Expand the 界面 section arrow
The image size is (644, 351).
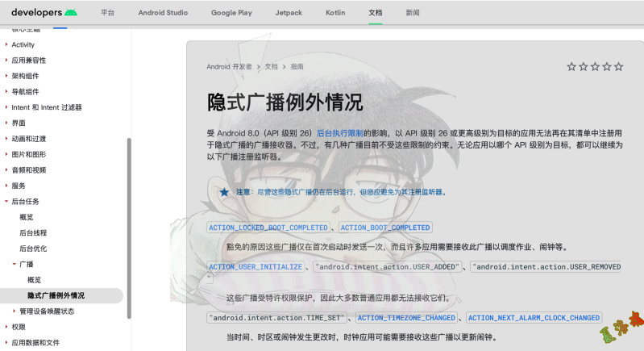(6, 123)
